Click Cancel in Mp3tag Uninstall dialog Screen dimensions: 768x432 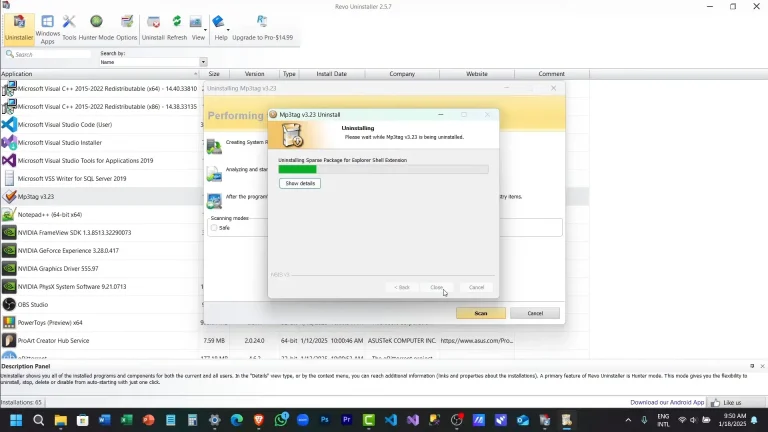(476, 288)
